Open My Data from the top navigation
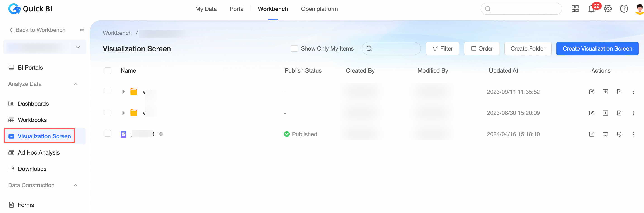The height and width of the screenshot is (213, 644). (206, 9)
